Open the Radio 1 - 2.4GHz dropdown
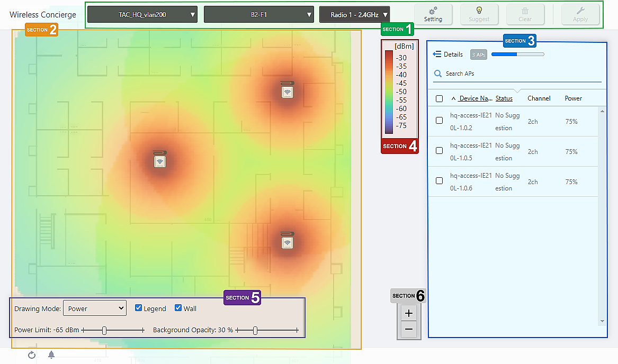Viewport: 618px width, 364px height. 355,15
